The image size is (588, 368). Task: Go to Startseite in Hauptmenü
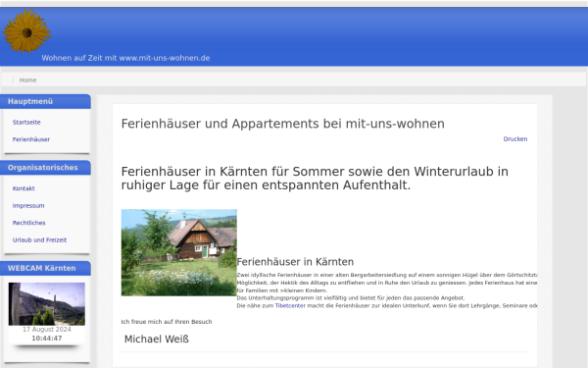click(x=26, y=122)
